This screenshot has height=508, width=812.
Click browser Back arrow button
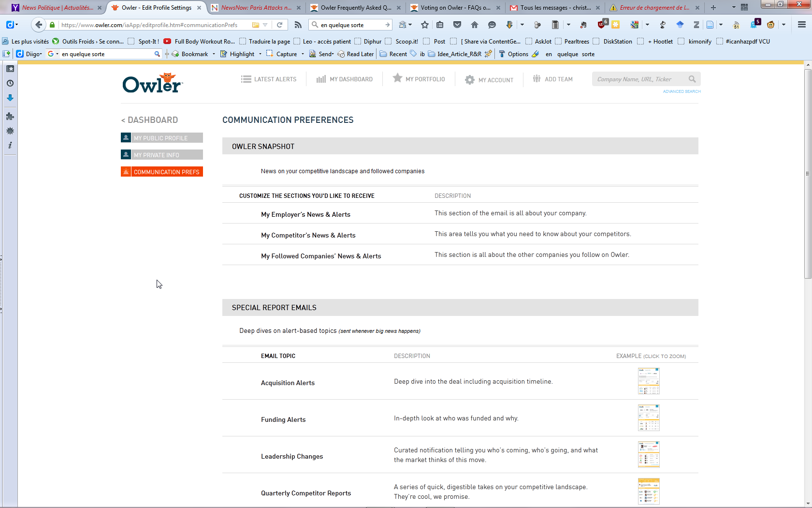pos(39,25)
